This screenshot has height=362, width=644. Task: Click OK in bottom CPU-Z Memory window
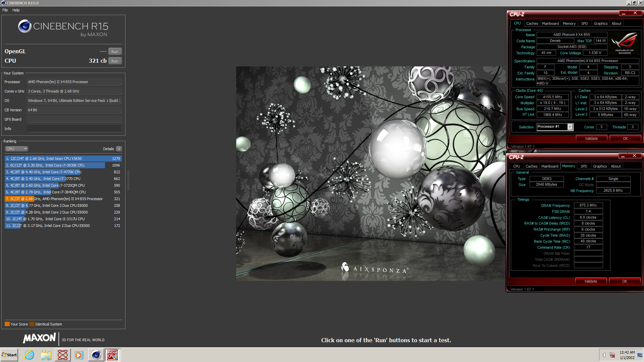coord(625,281)
